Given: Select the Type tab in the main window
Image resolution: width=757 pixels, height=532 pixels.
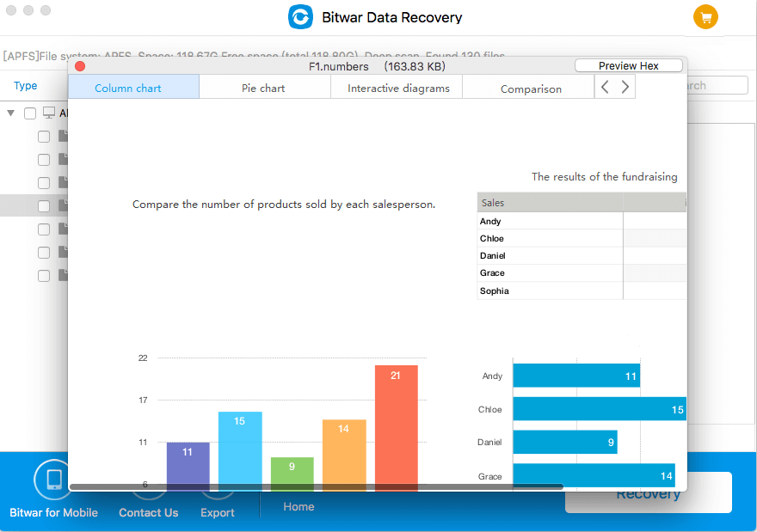Looking at the screenshot, I should (x=26, y=86).
